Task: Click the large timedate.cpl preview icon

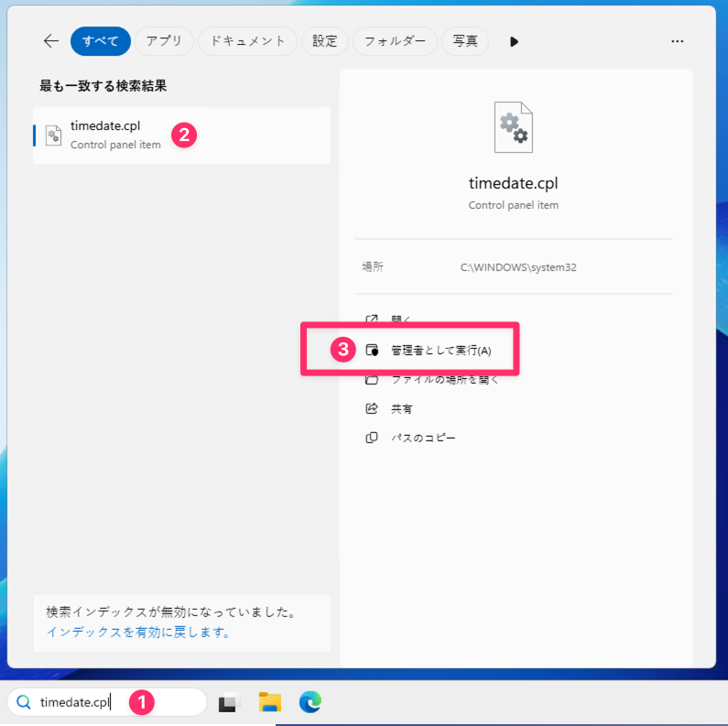Action: click(x=514, y=127)
